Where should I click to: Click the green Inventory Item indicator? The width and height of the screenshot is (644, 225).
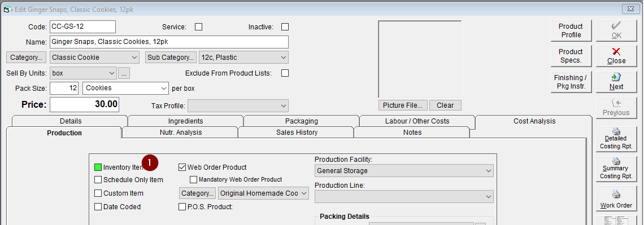98,167
